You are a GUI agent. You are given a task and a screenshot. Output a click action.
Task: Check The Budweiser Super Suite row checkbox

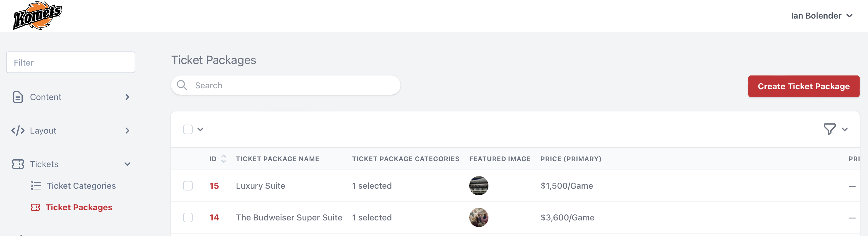[x=188, y=217]
